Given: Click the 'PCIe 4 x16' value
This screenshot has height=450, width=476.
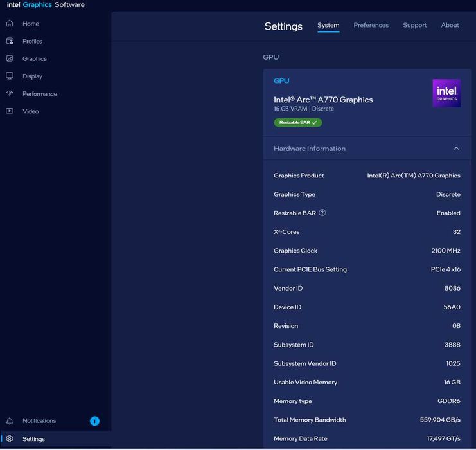Looking at the screenshot, I should coord(446,269).
